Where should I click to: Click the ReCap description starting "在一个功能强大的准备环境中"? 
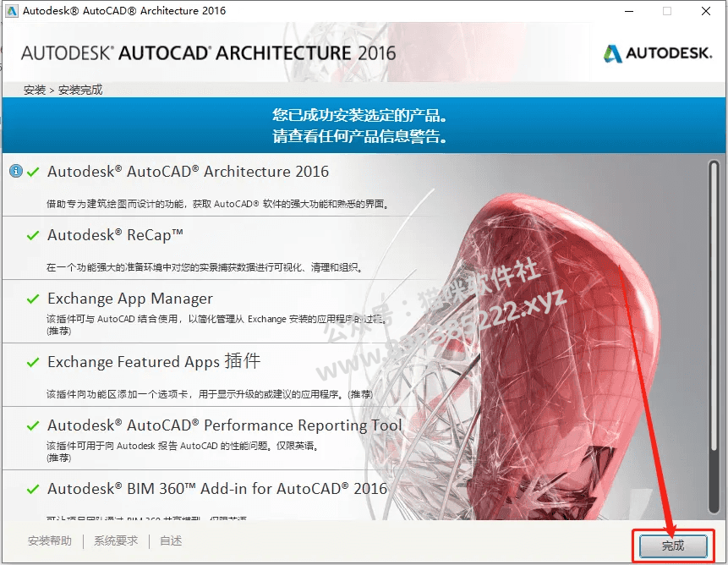[x=205, y=267]
